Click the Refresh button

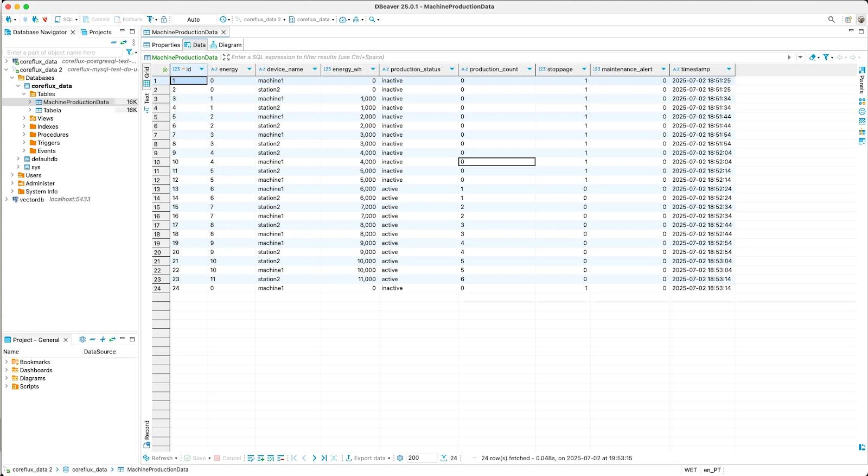click(x=159, y=458)
